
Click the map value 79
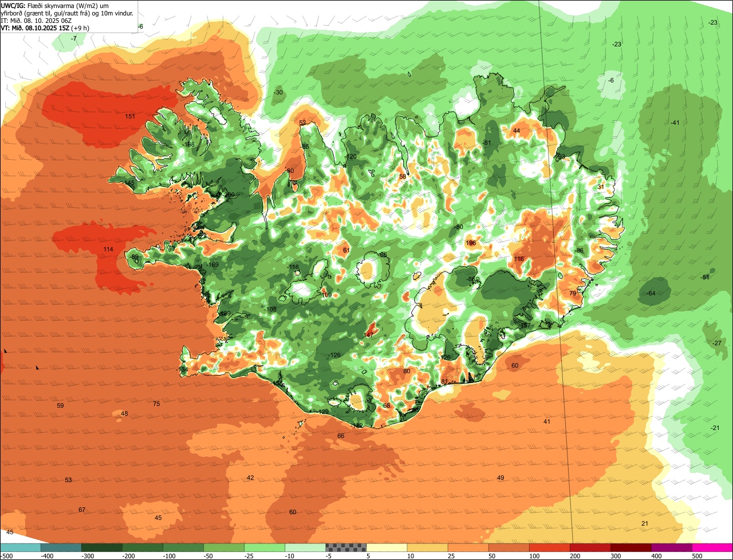click(573, 293)
